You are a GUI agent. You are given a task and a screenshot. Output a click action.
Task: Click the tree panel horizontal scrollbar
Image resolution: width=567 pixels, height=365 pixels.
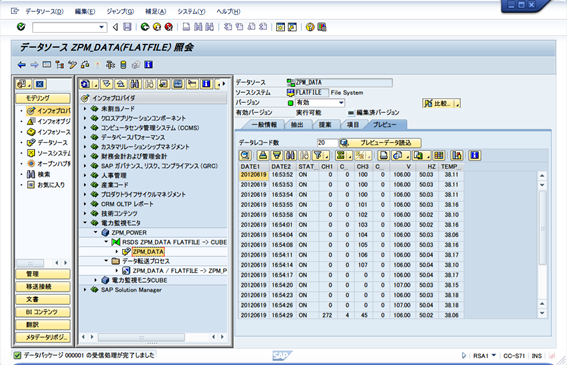pyautogui.click(x=141, y=337)
